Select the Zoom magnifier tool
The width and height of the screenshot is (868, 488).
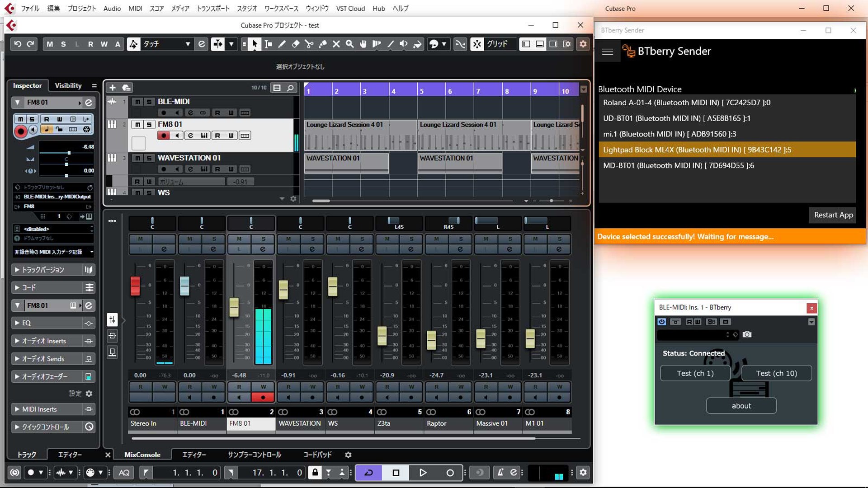click(x=349, y=44)
